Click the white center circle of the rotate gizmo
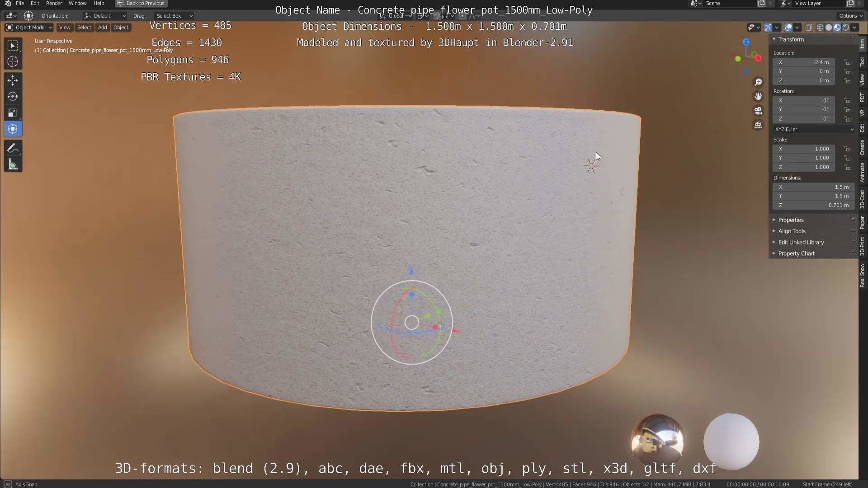Screen dimensions: 868x488 tap(411, 323)
